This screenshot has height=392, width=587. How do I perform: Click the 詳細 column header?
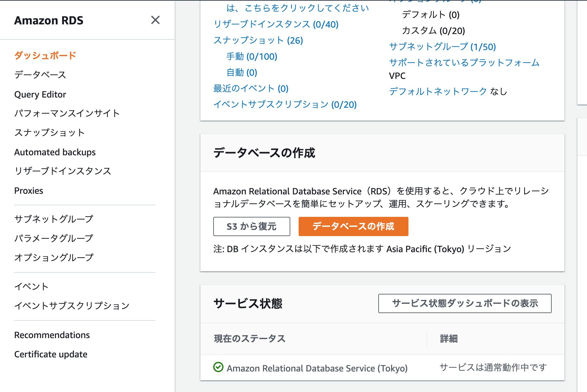[449, 339]
